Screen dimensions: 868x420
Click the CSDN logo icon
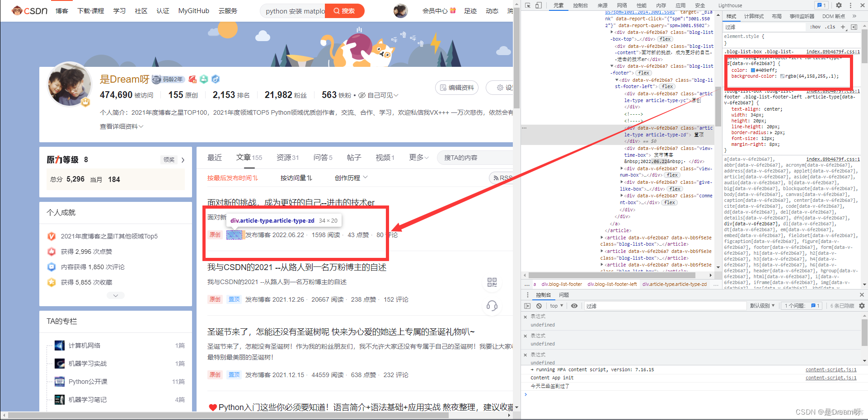[18, 10]
